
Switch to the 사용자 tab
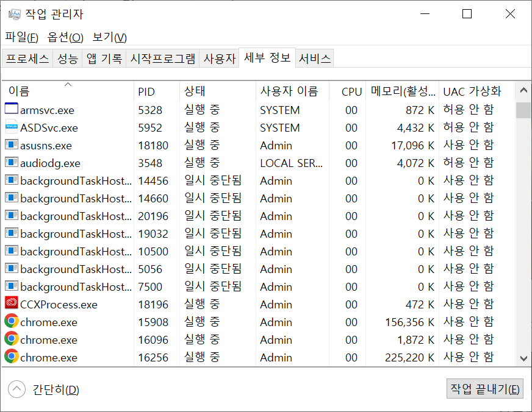[x=220, y=59]
